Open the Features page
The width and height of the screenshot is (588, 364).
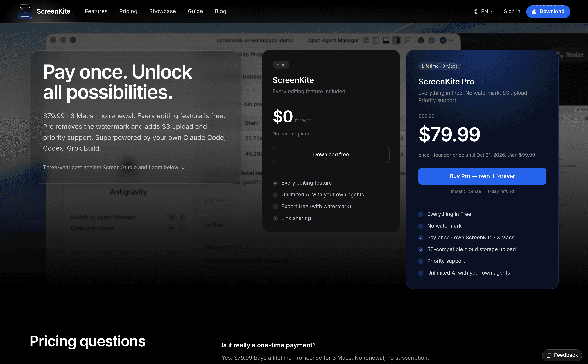click(96, 11)
